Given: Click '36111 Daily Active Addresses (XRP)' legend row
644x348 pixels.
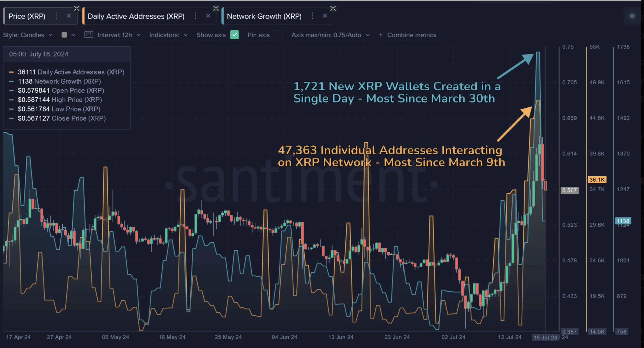Looking at the screenshot, I should pyautogui.click(x=67, y=72).
